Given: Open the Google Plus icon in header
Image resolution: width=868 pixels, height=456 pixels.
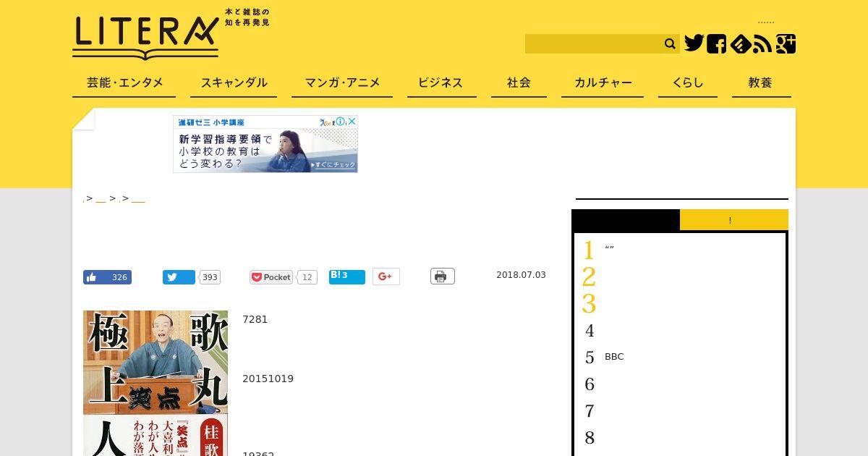Looking at the screenshot, I should coord(786,44).
